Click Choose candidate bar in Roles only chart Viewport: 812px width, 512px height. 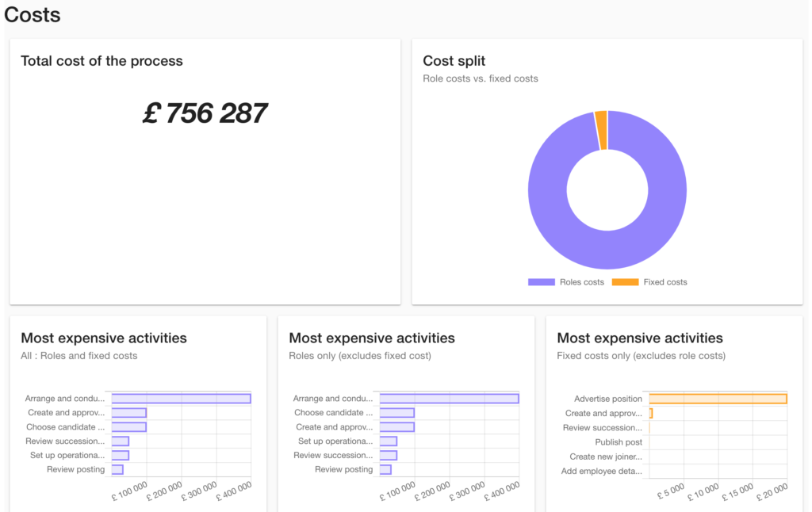click(397, 413)
